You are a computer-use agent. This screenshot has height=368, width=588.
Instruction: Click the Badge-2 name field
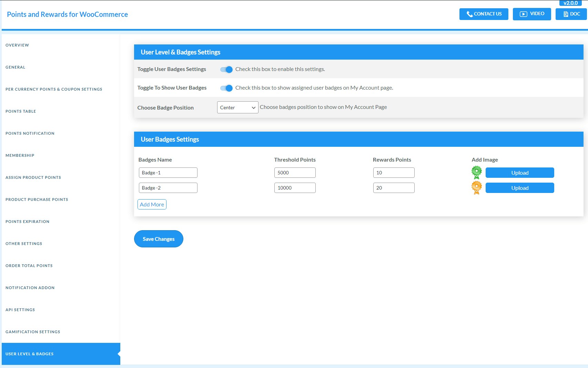[168, 188]
